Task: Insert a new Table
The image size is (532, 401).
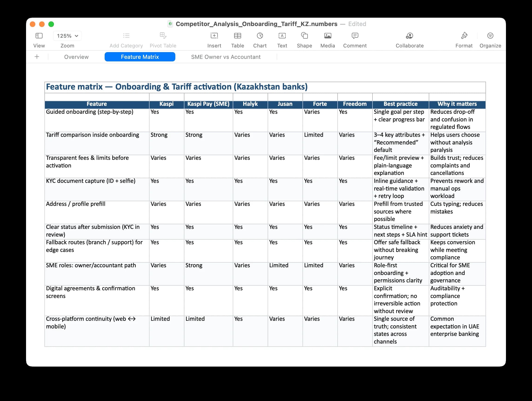Action: pos(237,36)
